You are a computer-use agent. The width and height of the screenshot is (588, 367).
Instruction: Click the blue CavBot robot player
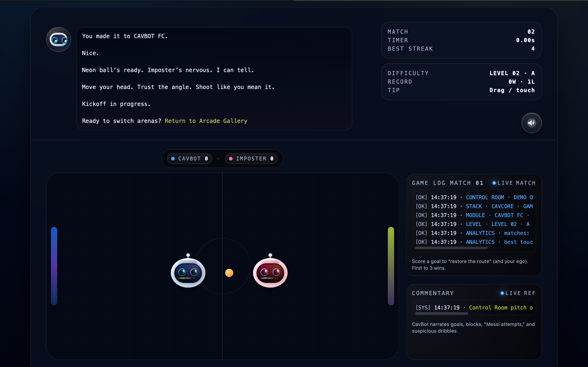pyautogui.click(x=188, y=273)
